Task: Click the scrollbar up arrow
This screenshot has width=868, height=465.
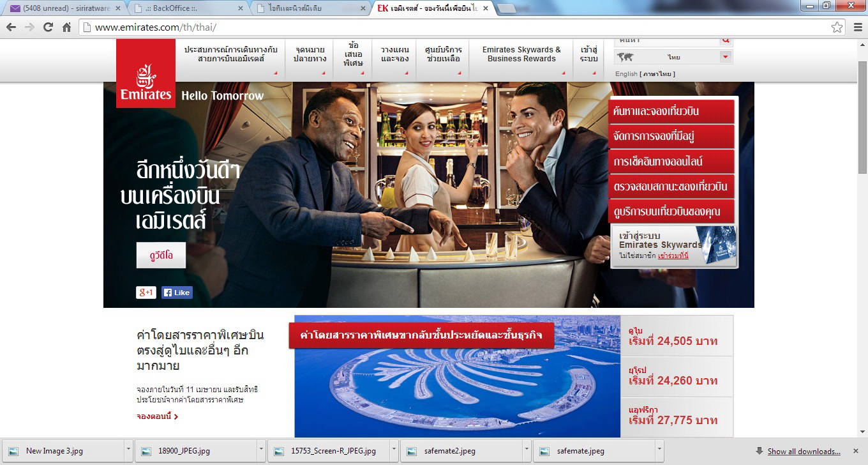Action: (862, 44)
